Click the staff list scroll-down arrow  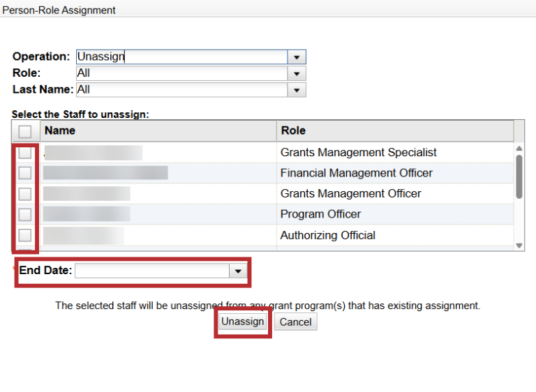point(519,246)
